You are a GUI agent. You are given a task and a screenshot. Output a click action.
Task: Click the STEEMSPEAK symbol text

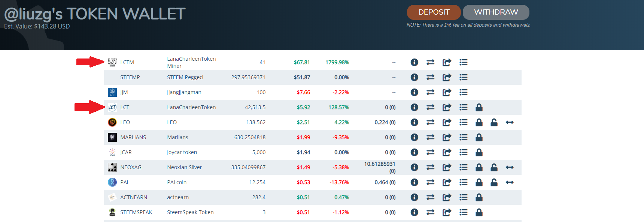(136, 212)
